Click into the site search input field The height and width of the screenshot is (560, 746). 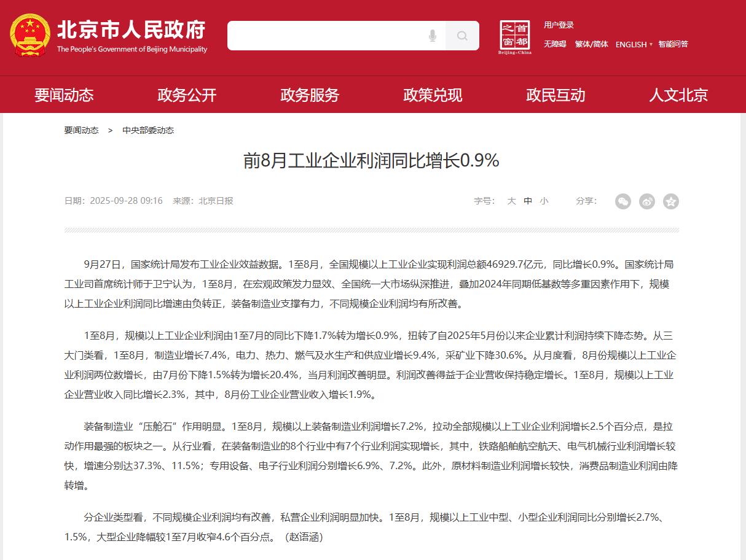(326, 36)
